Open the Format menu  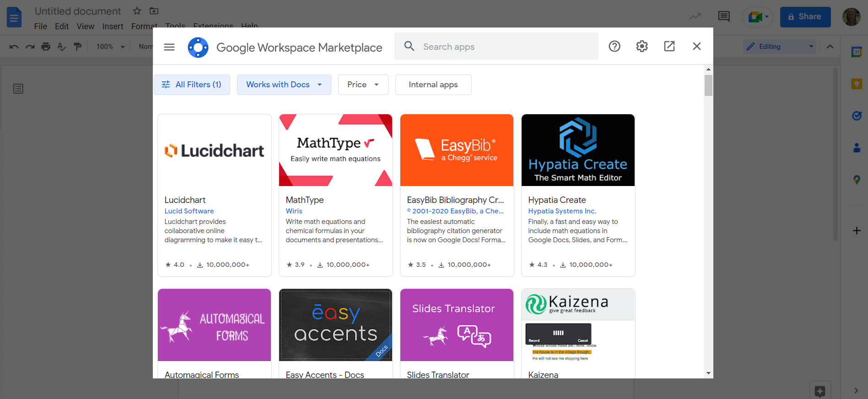click(144, 26)
